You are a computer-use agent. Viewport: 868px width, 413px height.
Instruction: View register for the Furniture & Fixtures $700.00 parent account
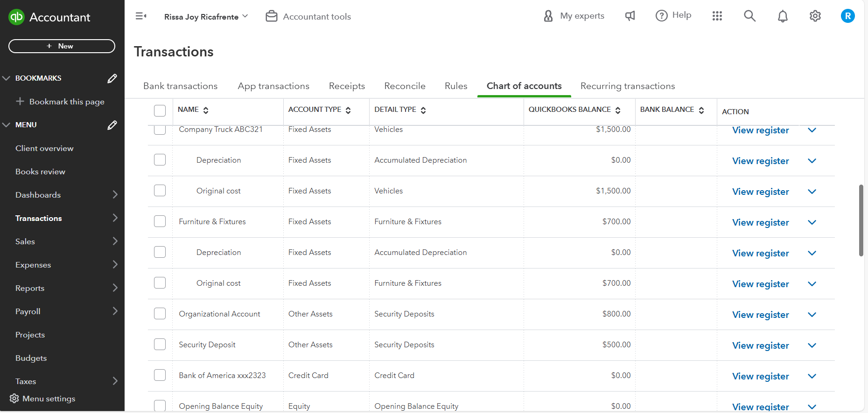pyautogui.click(x=760, y=222)
